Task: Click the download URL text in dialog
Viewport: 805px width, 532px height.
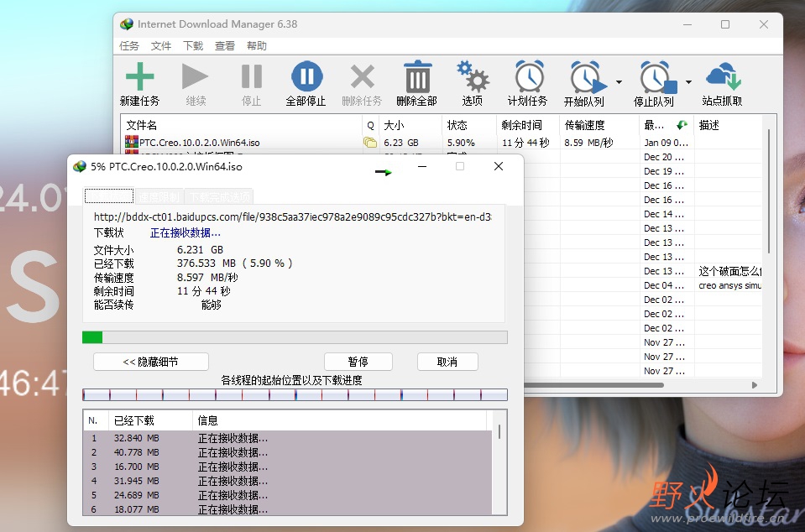Action: 292,217
